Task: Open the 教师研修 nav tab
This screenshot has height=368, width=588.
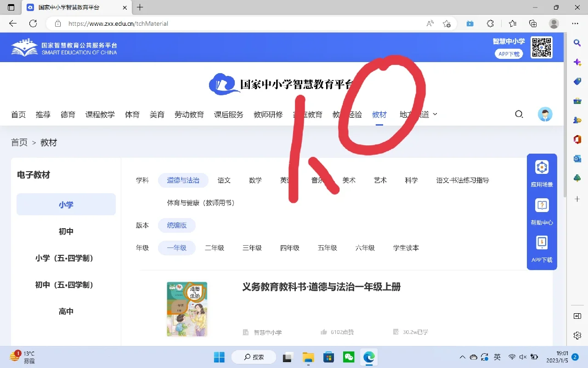Action: point(268,115)
